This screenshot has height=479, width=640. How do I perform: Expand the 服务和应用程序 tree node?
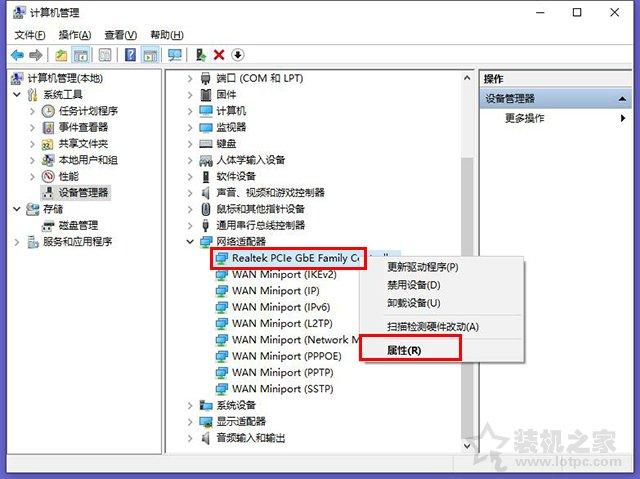click(x=17, y=242)
